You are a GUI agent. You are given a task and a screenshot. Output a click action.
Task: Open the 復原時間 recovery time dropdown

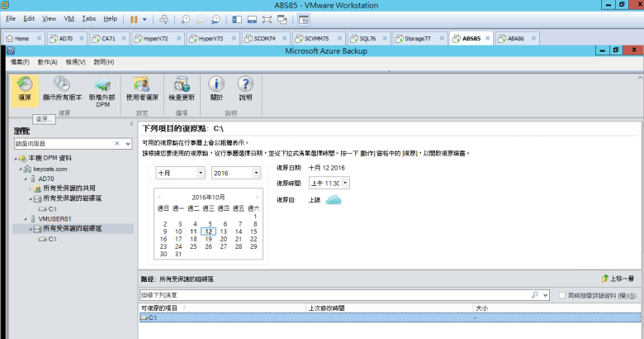coord(329,183)
